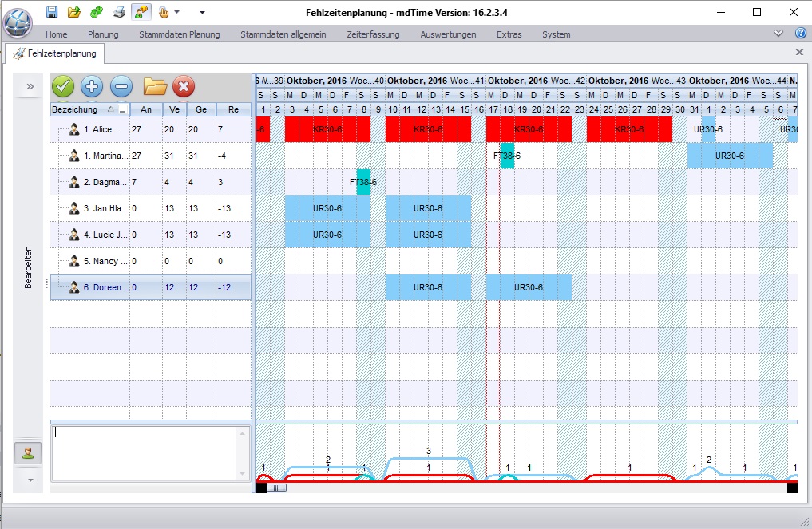Click the save floppy disk icon
Viewport: 812px width, 529px height.
52,12
